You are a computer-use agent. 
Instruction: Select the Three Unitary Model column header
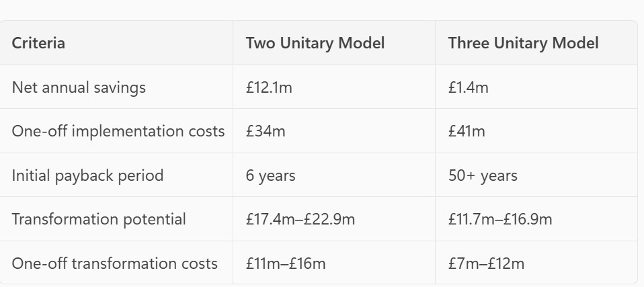(523, 43)
